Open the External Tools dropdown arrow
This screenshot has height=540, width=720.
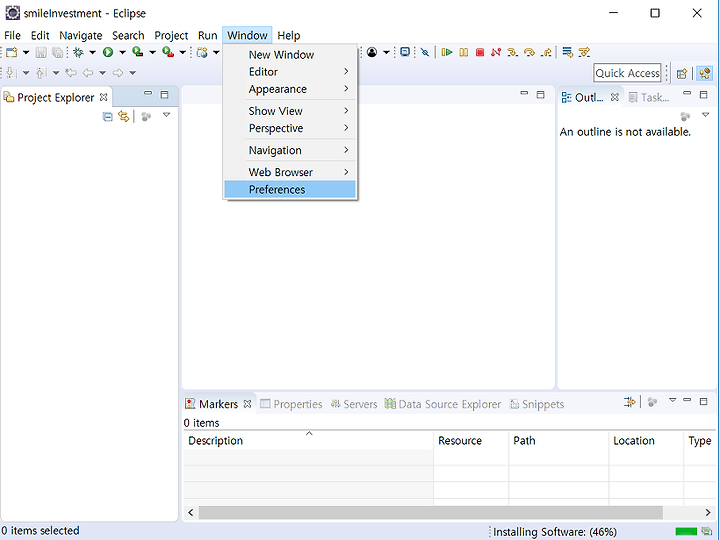pyautogui.click(x=182, y=52)
